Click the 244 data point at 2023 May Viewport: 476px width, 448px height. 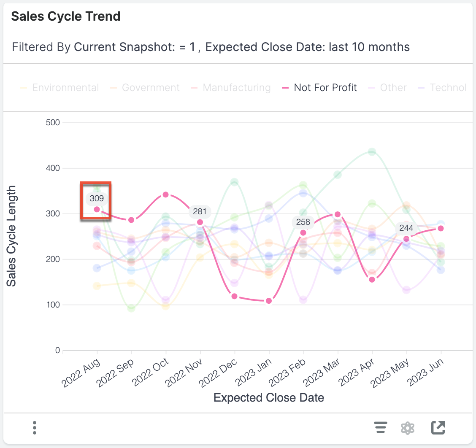(x=406, y=228)
